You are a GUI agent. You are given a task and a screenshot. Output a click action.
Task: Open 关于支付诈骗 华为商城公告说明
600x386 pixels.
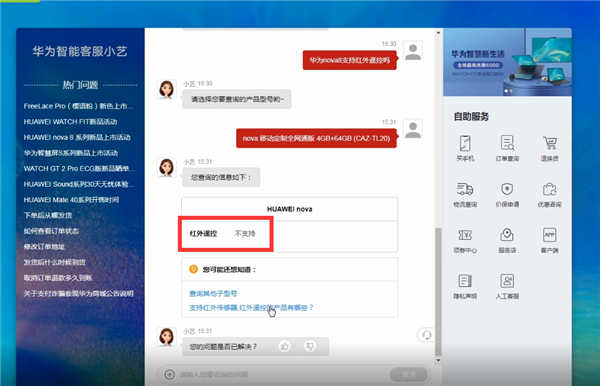click(x=78, y=294)
